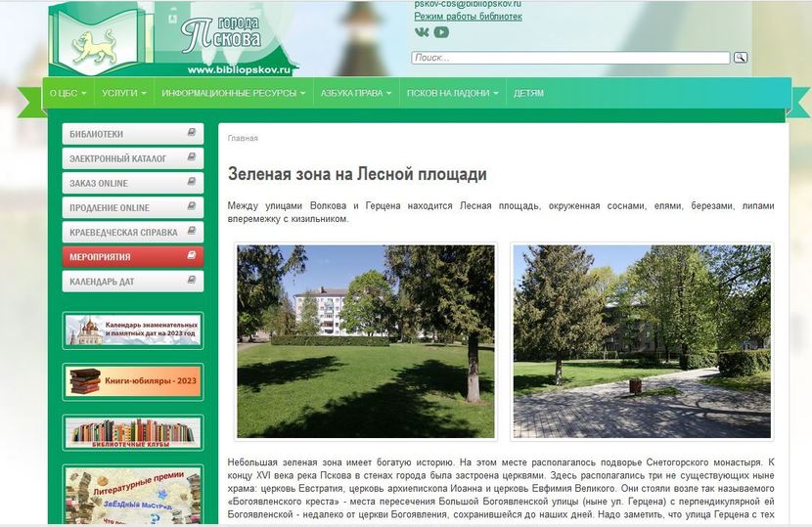Open the Литературные премии banner
The height and width of the screenshot is (527, 812).
[133, 496]
